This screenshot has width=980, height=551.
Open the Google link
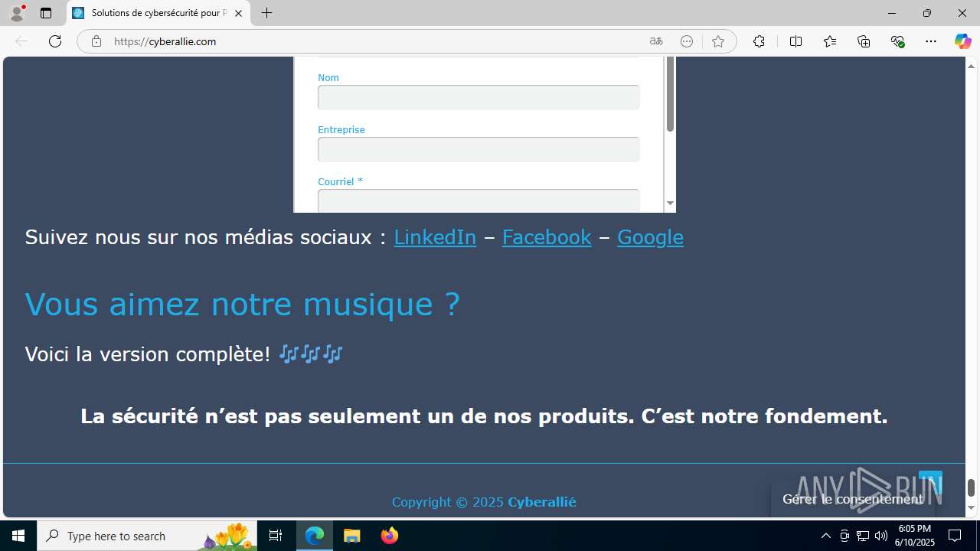[x=650, y=237]
